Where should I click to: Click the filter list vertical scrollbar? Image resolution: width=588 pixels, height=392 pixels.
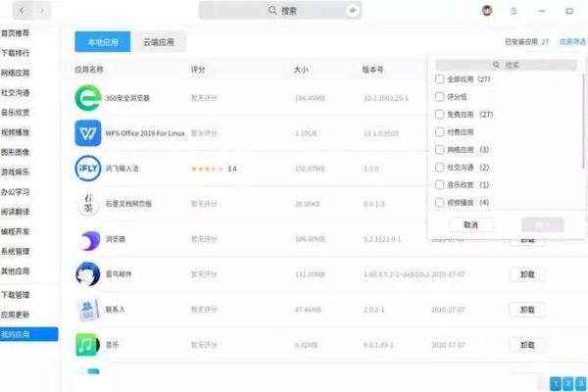point(584,118)
